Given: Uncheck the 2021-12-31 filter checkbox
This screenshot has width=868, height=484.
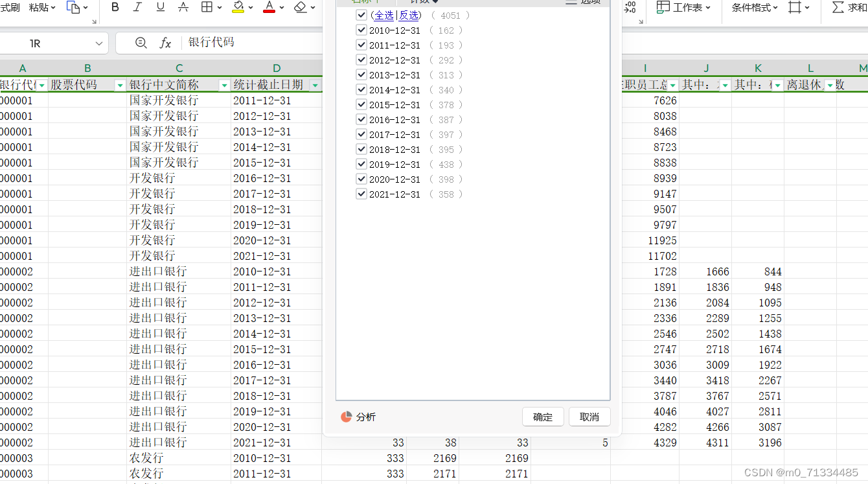Looking at the screenshot, I should 361,194.
